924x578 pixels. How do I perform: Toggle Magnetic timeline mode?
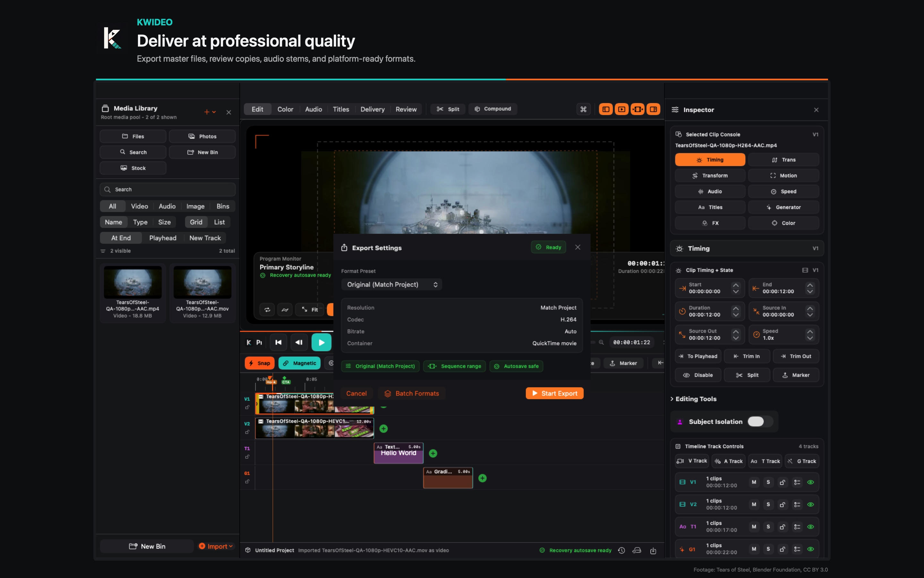pos(299,363)
